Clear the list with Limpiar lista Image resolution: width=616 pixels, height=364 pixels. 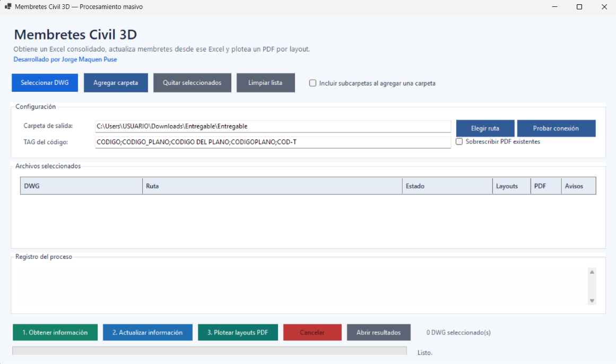tap(266, 83)
